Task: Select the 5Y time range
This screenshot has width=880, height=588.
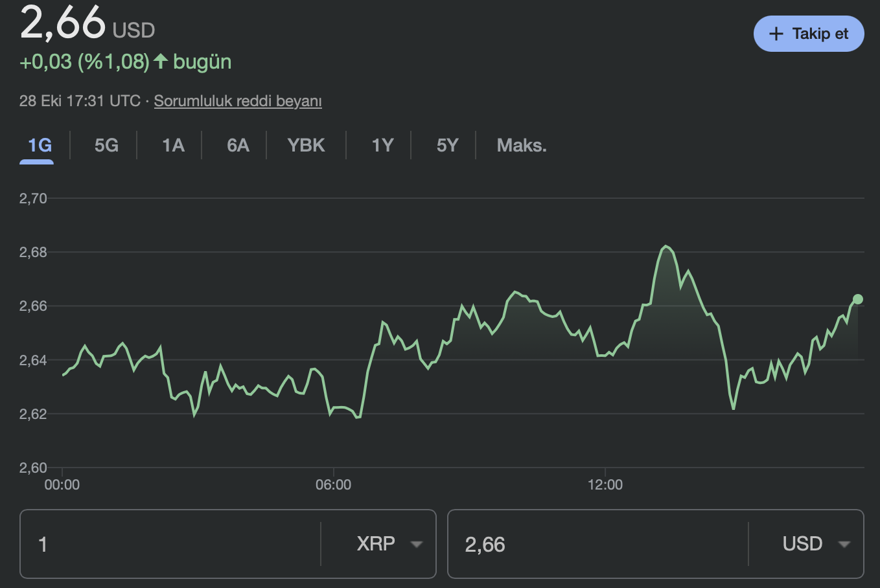Action: tap(446, 145)
